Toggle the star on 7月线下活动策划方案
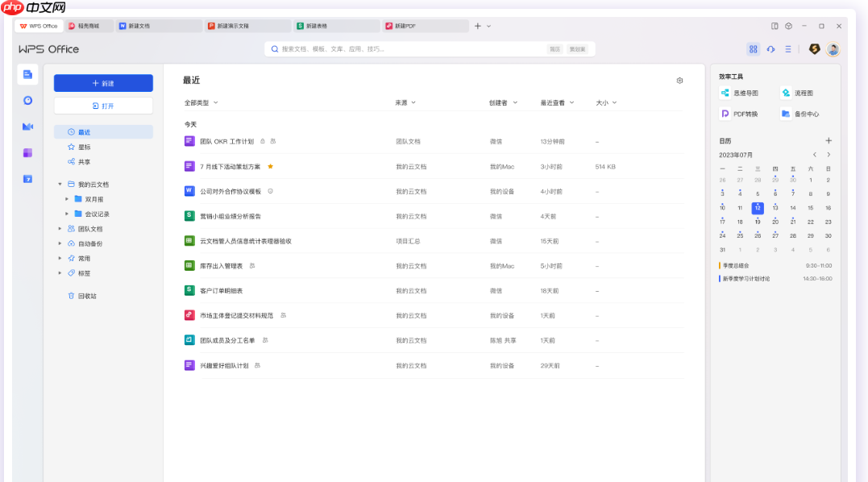 (x=272, y=167)
